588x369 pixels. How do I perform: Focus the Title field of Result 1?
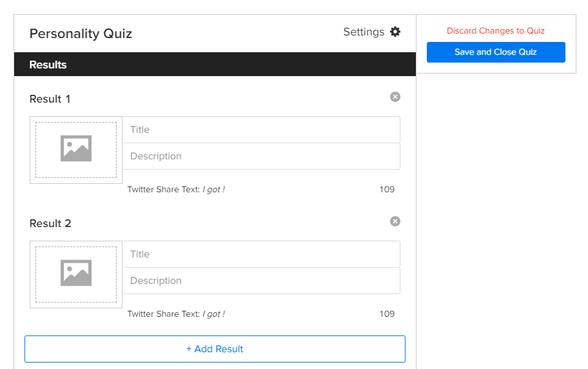261,130
